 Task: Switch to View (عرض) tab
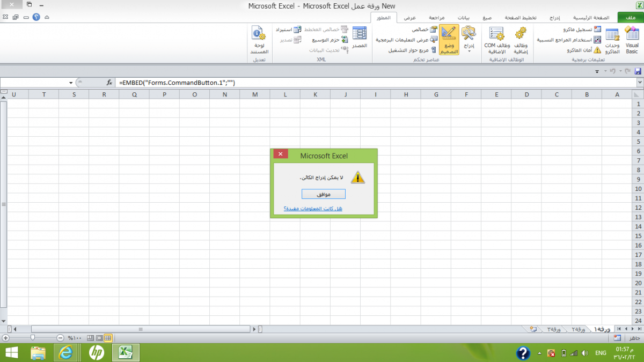point(409,18)
